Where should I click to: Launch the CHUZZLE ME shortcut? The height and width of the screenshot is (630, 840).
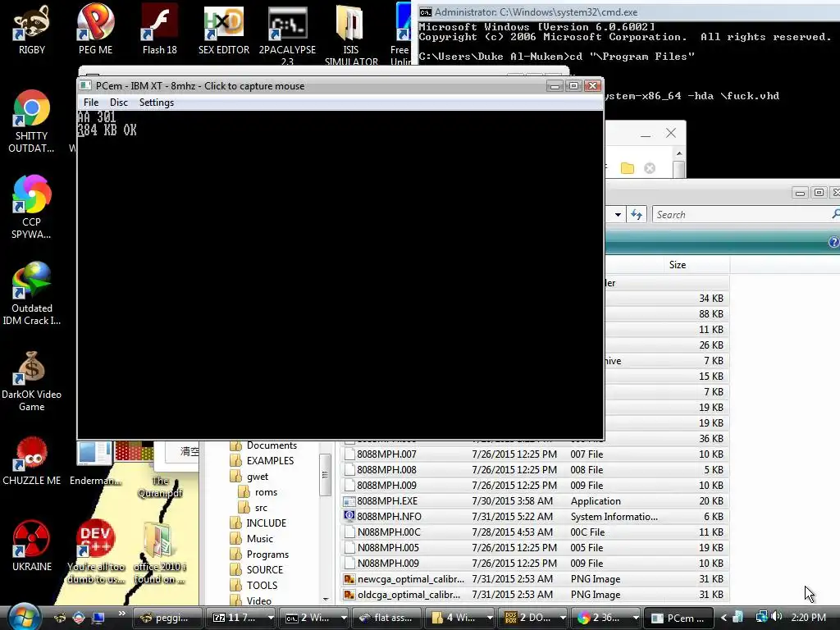pos(32,461)
